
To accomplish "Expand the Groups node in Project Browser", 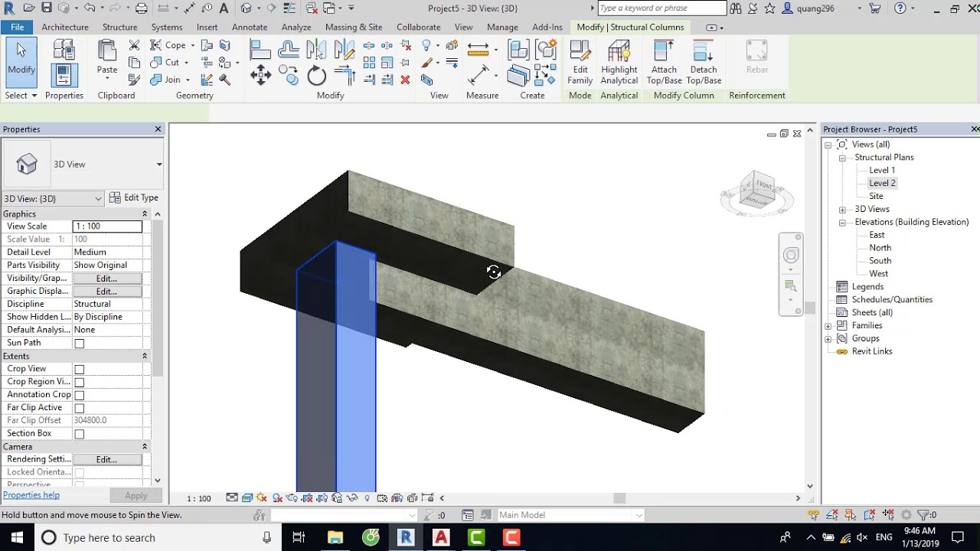I will (828, 338).
